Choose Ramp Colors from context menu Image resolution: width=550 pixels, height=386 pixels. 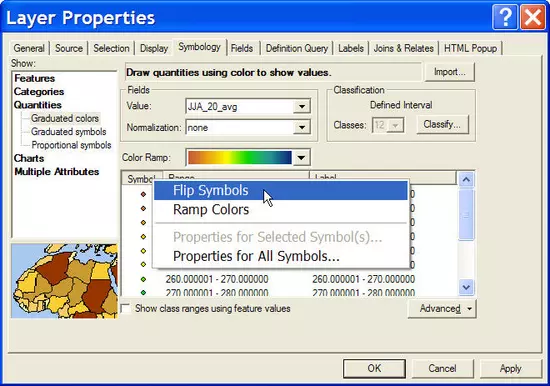coord(281,209)
